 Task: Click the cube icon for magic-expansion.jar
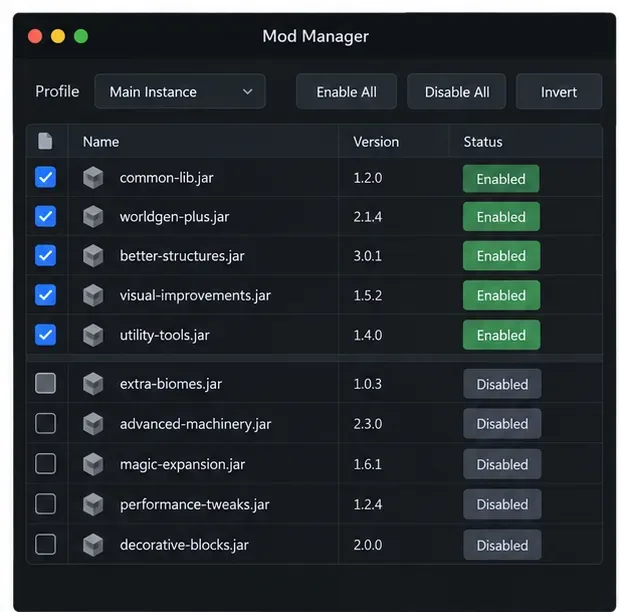(x=93, y=464)
